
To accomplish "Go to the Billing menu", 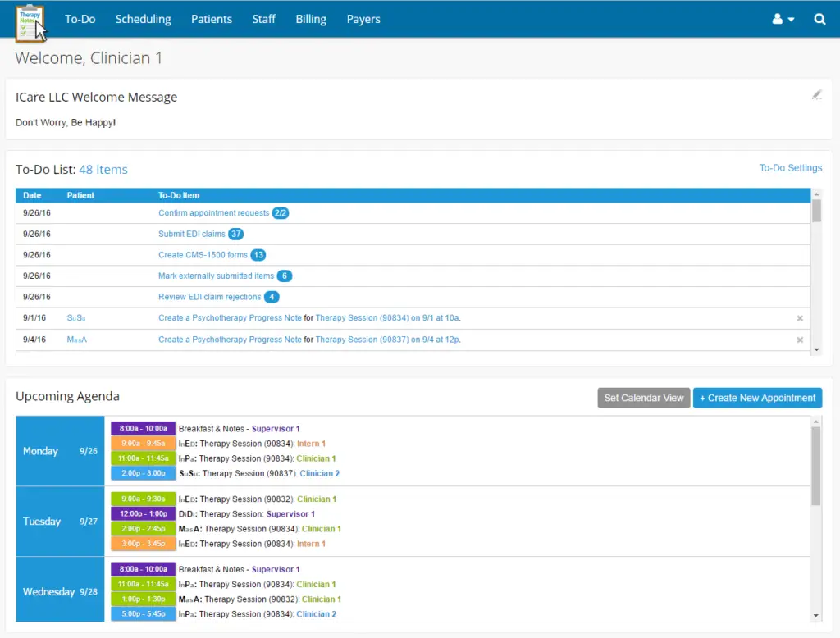I will click(311, 19).
